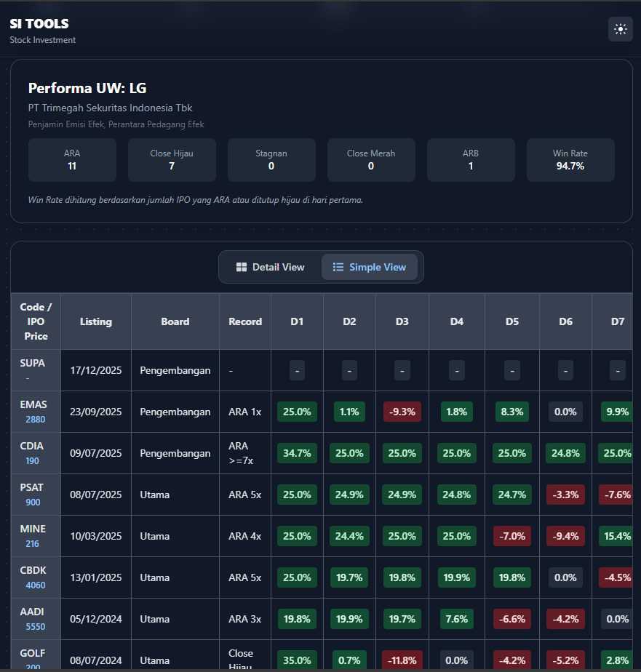The height and width of the screenshot is (672, 641).
Task: Click the grid icon in Detail View
Action: pos(242,267)
